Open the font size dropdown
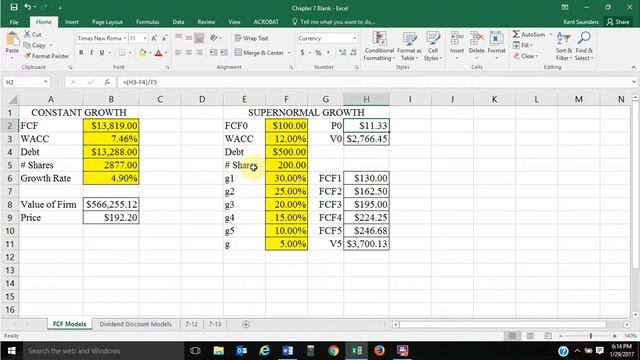Viewport: 640px width, 360px height. click(145, 38)
